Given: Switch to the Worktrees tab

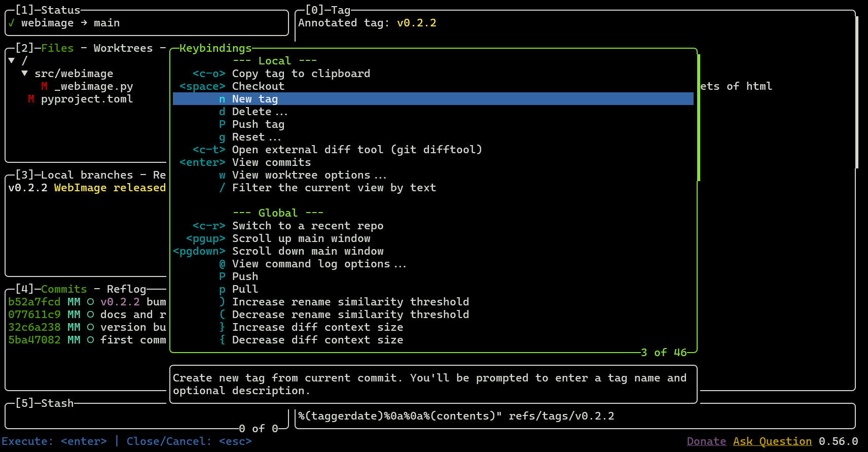Looking at the screenshot, I should 123,48.
